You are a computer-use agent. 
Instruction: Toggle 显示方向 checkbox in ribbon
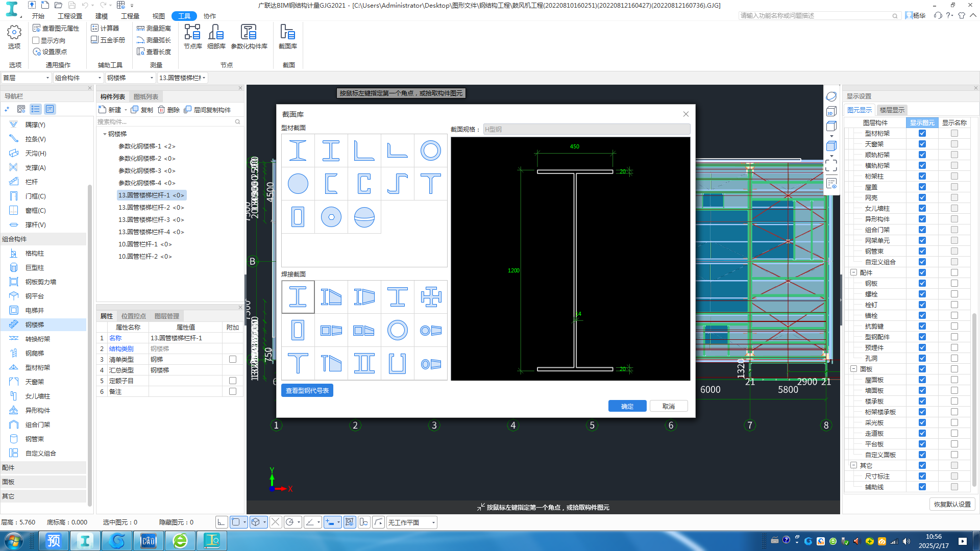coord(36,40)
